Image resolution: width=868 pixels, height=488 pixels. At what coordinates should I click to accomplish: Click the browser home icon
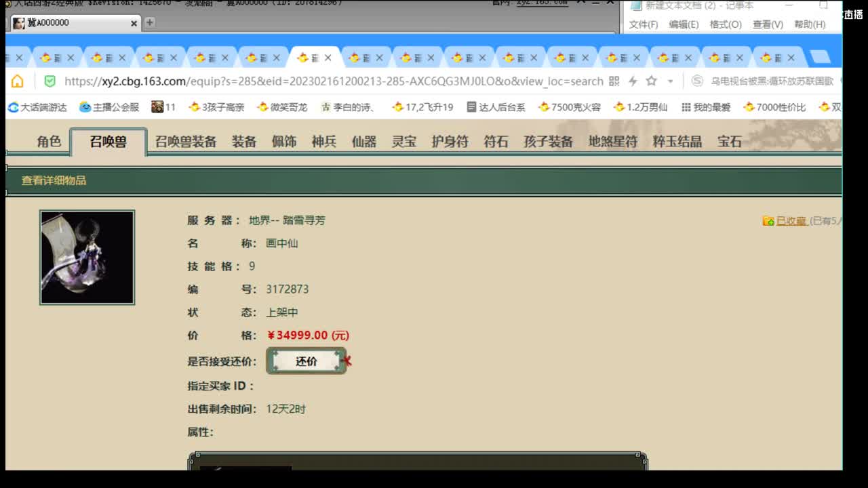click(x=17, y=81)
